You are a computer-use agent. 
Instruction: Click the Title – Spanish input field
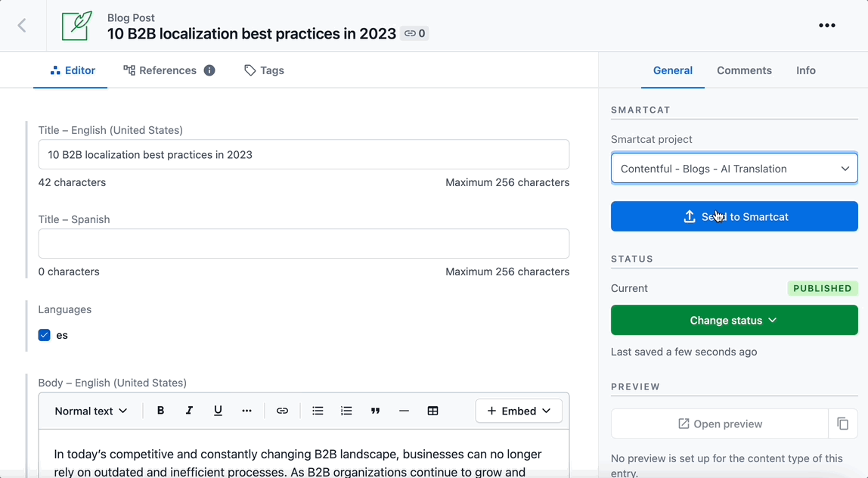[x=304, y=244]
